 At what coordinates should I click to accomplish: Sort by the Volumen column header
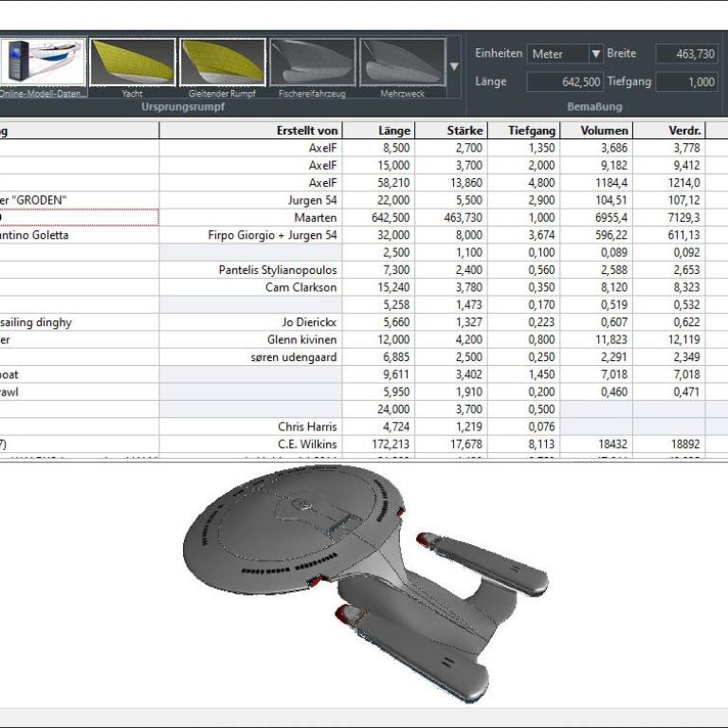click(596, 131)
